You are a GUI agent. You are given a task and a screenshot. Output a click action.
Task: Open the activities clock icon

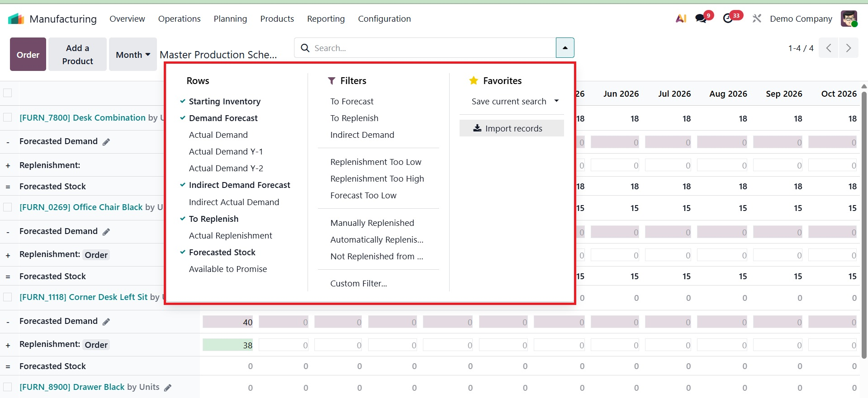coord(728,19)
